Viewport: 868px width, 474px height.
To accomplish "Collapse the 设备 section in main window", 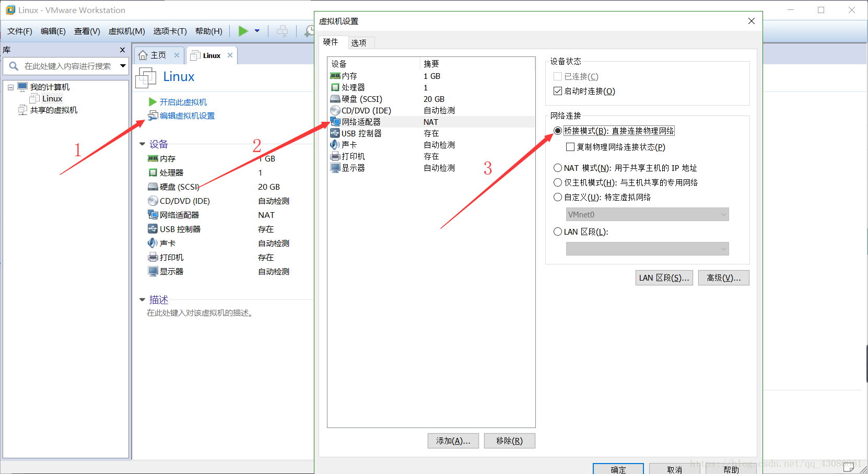I will pos(142,144).
